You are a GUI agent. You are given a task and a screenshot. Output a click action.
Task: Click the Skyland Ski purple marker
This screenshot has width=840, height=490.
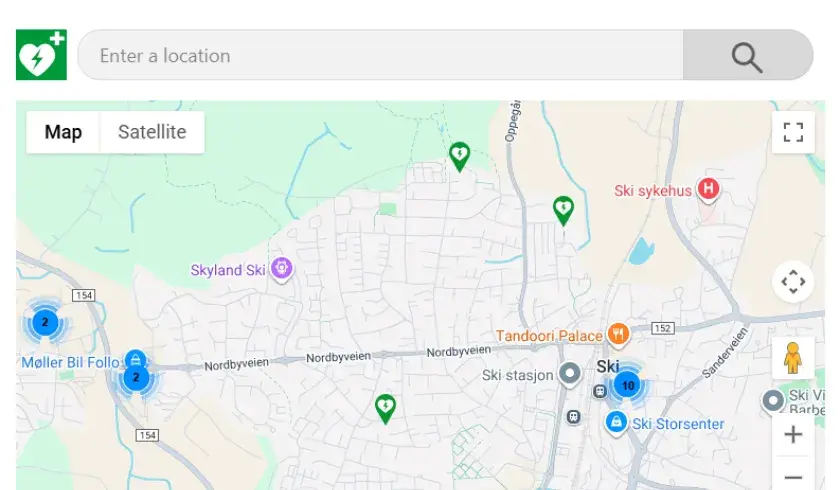(x=283, y=269)
